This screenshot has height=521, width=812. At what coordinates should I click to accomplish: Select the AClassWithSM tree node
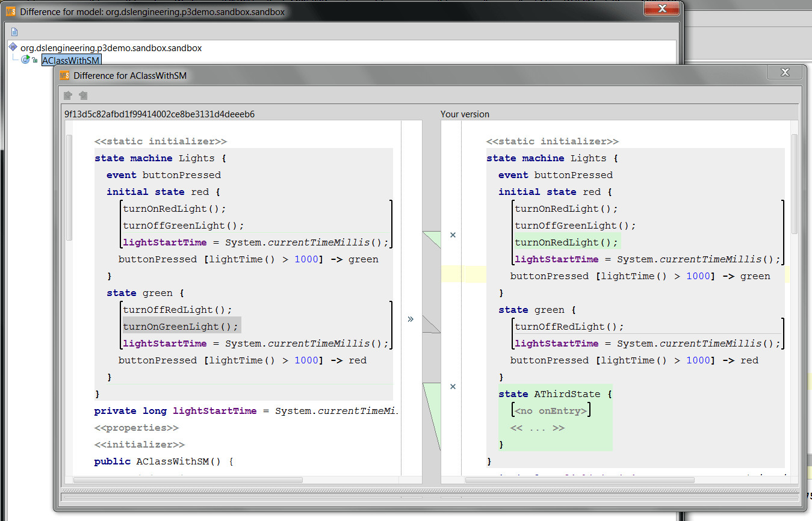click(71, 60)
